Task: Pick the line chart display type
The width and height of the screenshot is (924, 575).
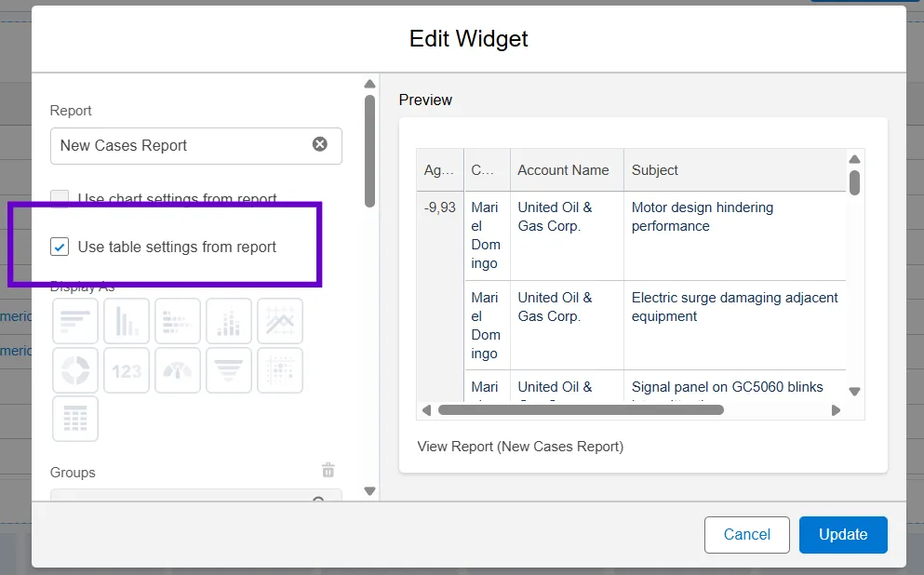Action: click(280, 321)
